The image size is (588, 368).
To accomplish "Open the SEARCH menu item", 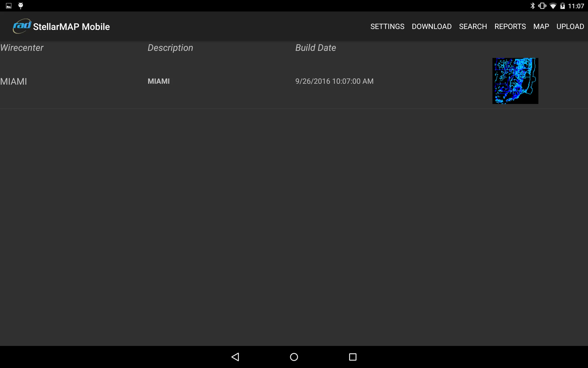I will [473, 26].
